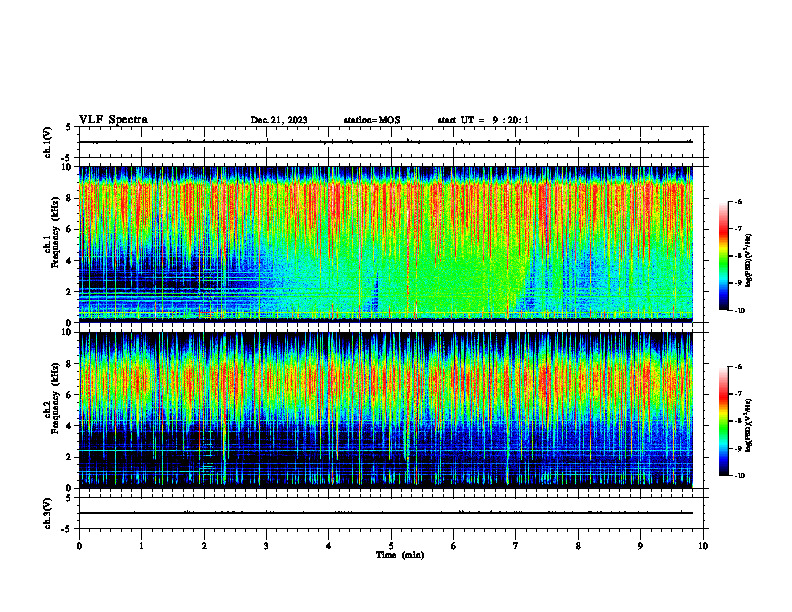The height and width of the screenshot is (612, 792).
Task: Click the "ch.1(V)" waveform axis label
Action: [x=48, y=142]
